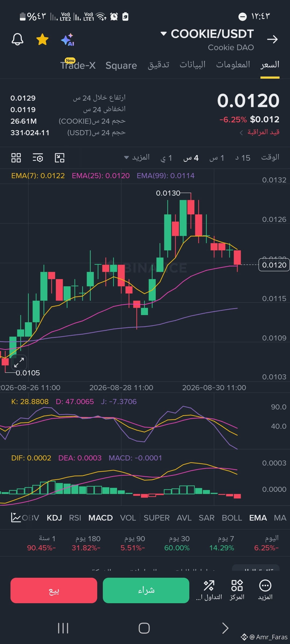
Task: Open the المعلومات tab
Action: [233, 65]
